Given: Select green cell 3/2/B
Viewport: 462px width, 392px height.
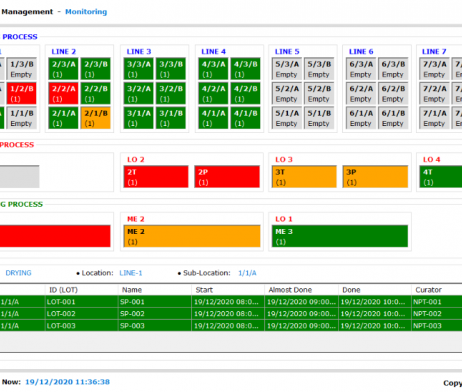Looking at the screenshot, I should click(x=171, y=94).
